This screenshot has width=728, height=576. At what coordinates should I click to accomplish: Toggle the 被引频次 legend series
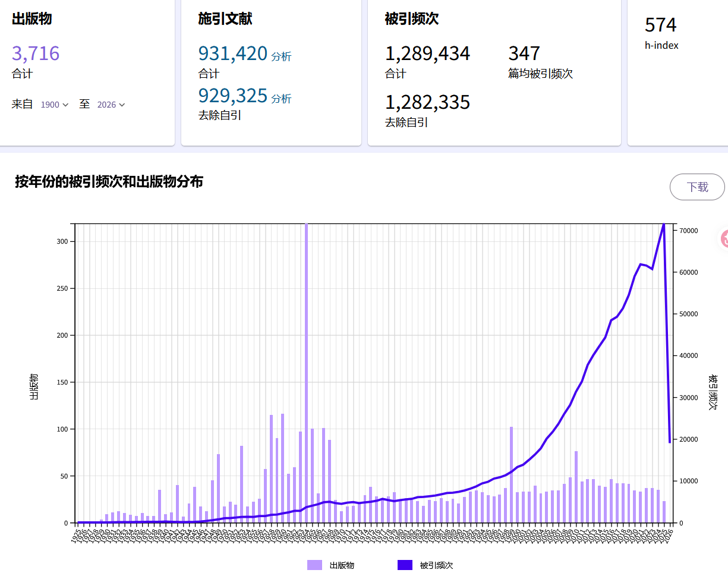point(436,565)
